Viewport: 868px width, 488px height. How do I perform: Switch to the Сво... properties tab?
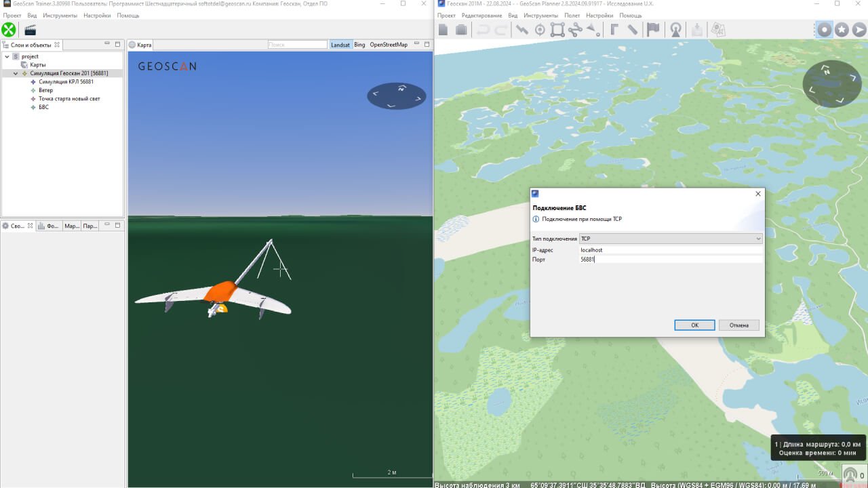pos(18,226)
